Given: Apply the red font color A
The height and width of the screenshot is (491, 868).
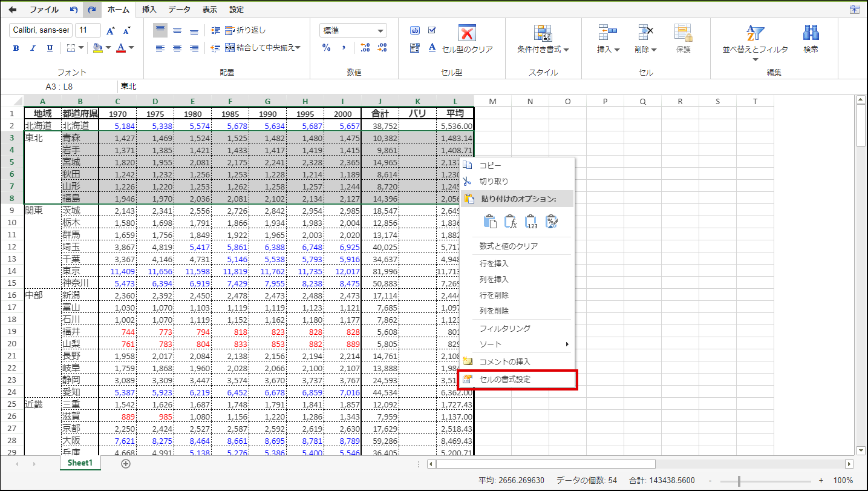Looking at the screenshot, I should (x=120, y=48).
